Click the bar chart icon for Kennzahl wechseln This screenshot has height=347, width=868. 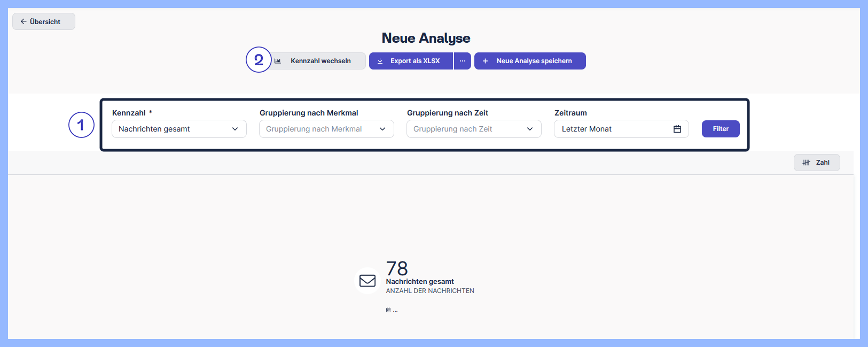pos(278,61)
